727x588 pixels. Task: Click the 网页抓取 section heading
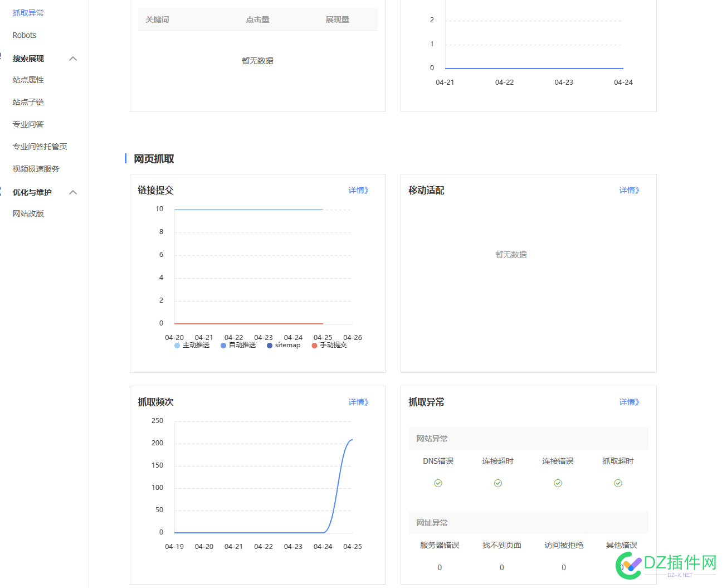(154, 159)
